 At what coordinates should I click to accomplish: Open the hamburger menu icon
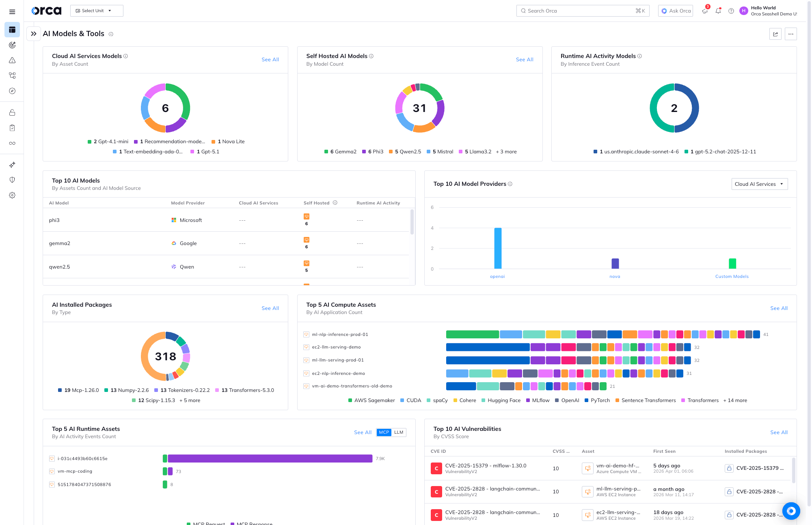click(x=12, y=12)
